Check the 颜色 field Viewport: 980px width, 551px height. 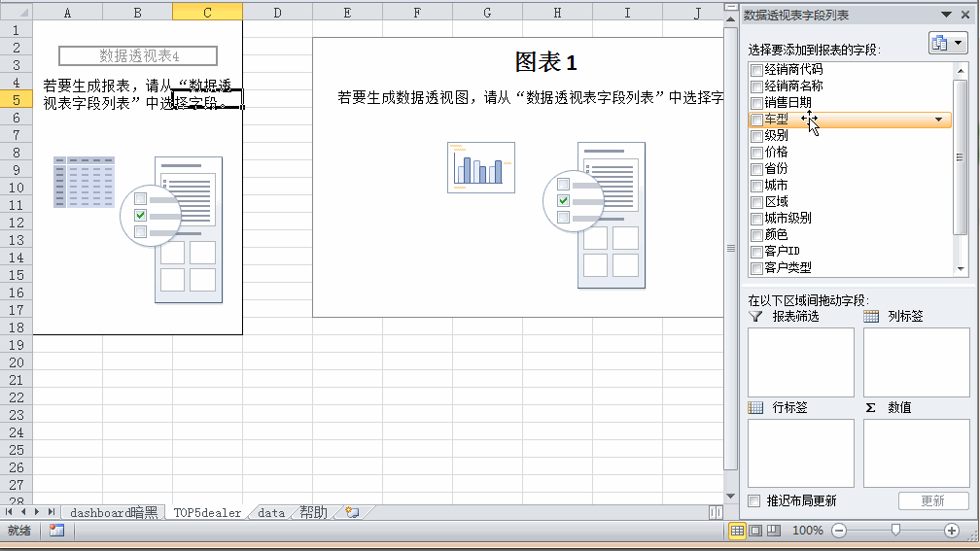756,235
